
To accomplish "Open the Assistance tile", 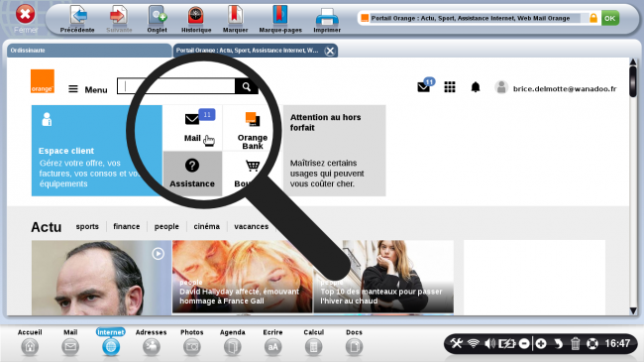I will (x=192, y=174).
